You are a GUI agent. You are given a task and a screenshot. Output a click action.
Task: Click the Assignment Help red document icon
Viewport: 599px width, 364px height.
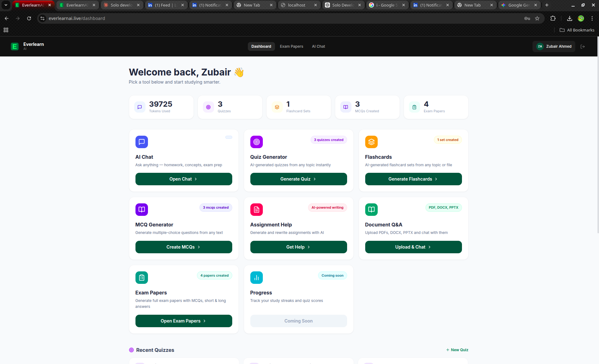(x=257, y=210)
